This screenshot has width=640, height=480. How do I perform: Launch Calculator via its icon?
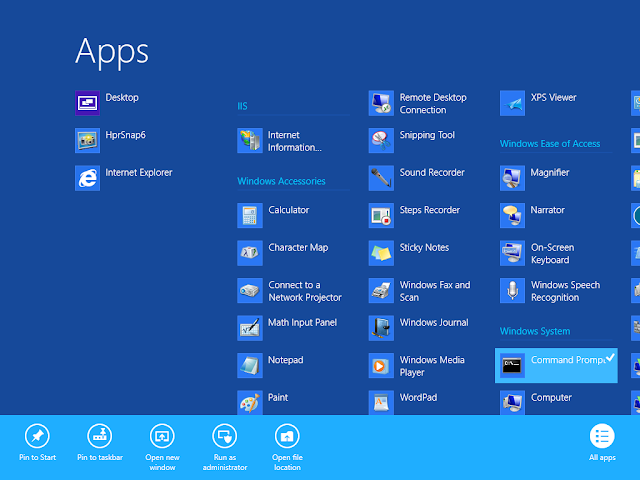250,216
